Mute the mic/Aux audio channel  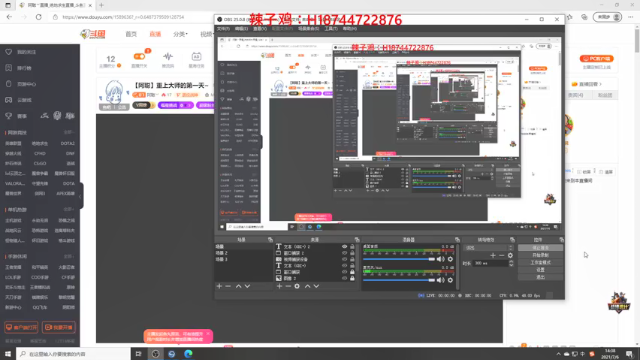(440, 280)
